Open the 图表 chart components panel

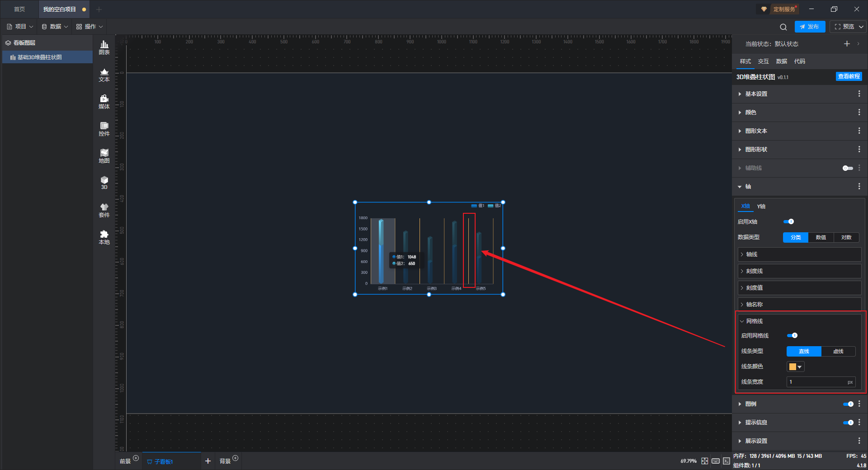tap(104, 47)
